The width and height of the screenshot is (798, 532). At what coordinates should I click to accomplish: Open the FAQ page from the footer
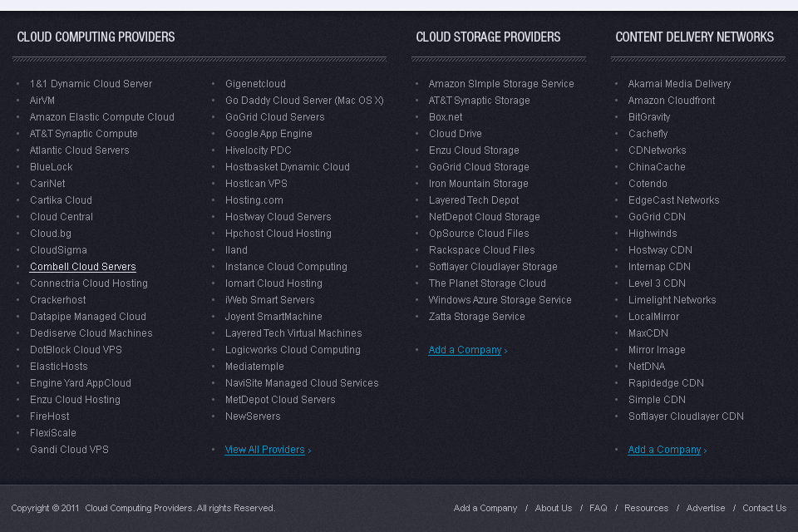598,508
